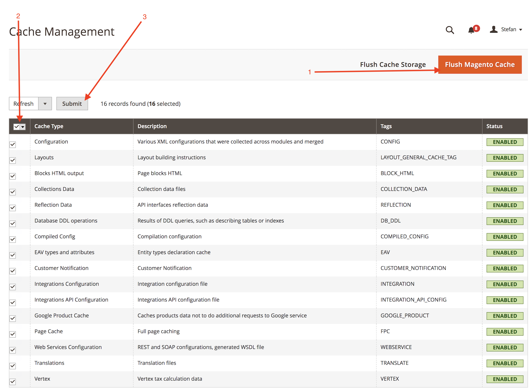The height and width of the screenshot is (392, 532).
Task: Toggle the select-all checkbox in the table header
Action: (x=16, y=127)
